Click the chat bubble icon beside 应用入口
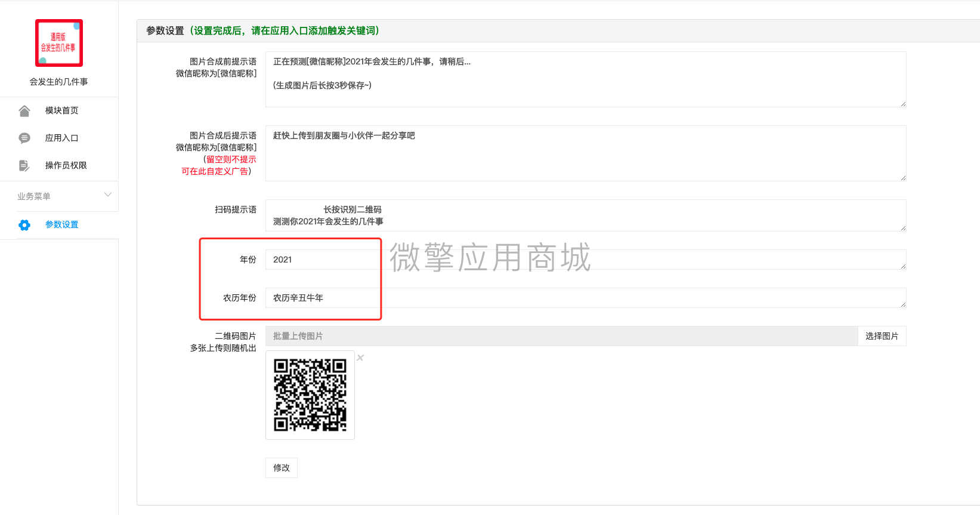 (24, 138)
